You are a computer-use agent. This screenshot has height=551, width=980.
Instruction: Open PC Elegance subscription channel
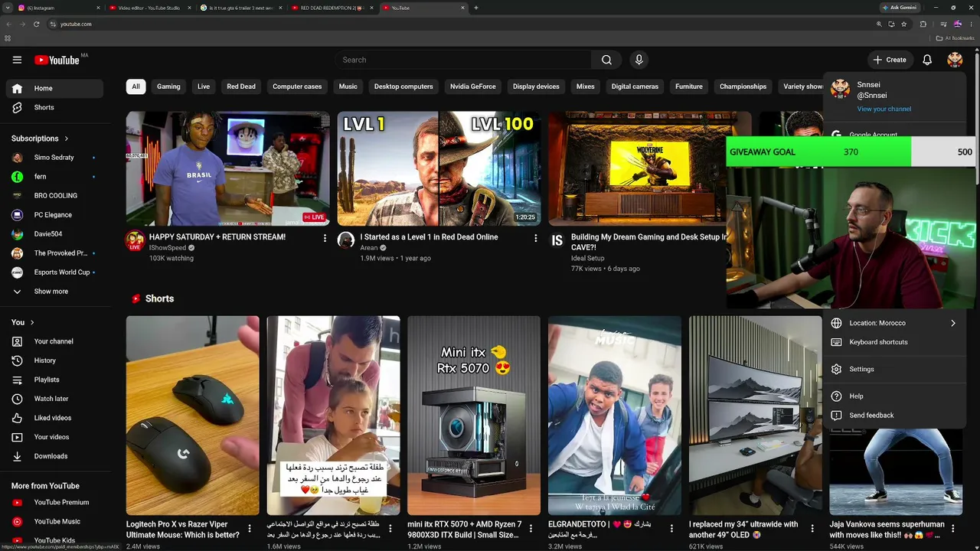[x=54, y=215]
